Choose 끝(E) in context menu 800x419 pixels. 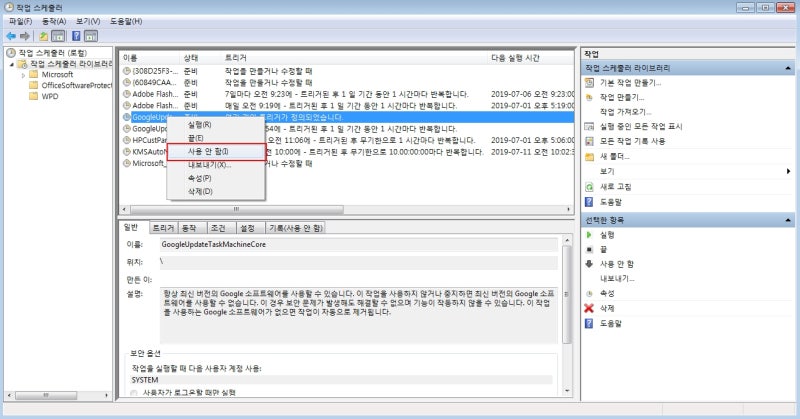click(216, 138)
